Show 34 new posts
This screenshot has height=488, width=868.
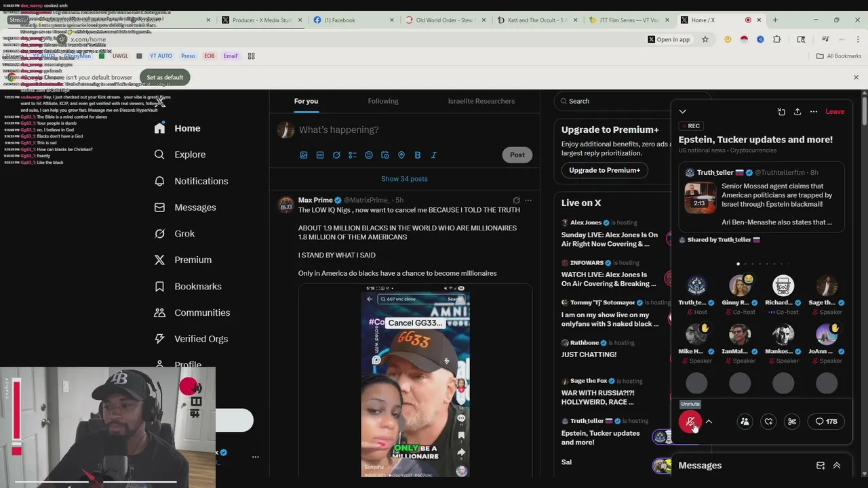(x=404, y=179)
